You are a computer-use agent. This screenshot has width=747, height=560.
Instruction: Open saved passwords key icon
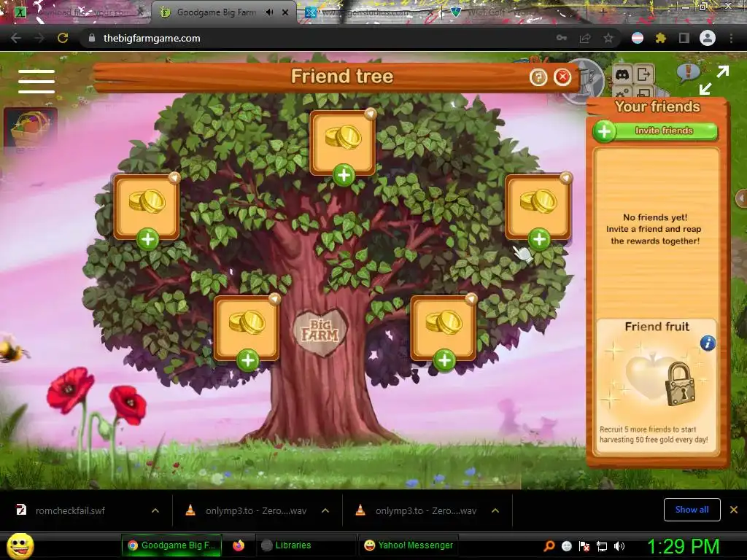click(562, 38)
